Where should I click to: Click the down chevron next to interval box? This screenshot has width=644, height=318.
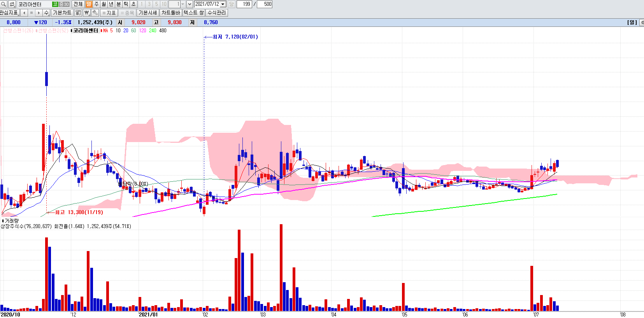coord(190,4)
